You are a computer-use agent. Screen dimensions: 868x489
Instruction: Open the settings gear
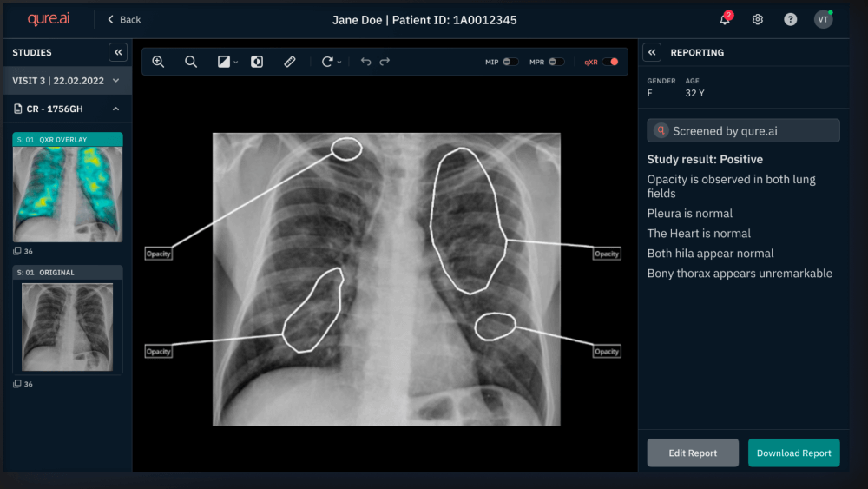point(758,19)
